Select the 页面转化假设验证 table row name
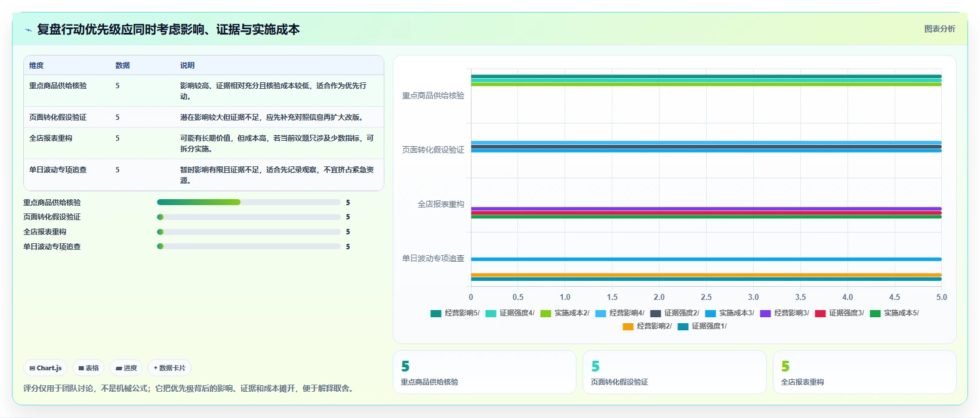The height and width of the screenshot is (418, 980). 58,117
